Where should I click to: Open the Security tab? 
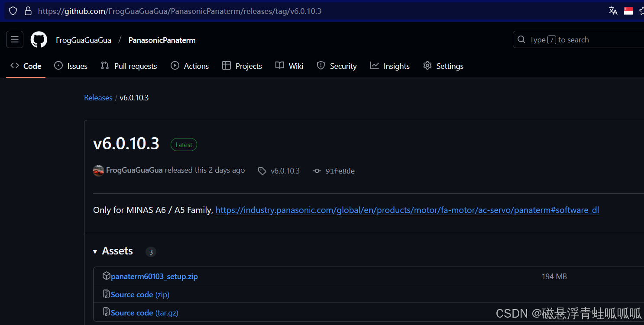(337, 66)
